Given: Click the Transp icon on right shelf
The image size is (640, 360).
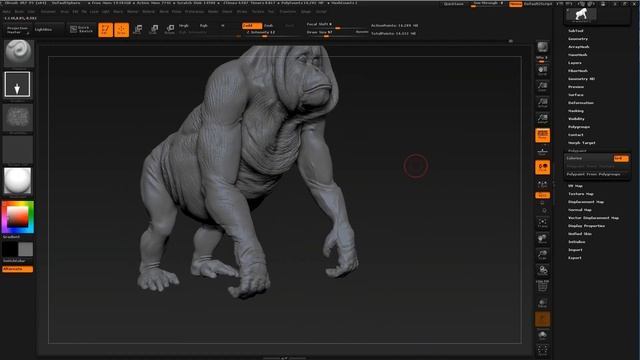Looking at the screenshot, I should (x=542, y=303).
